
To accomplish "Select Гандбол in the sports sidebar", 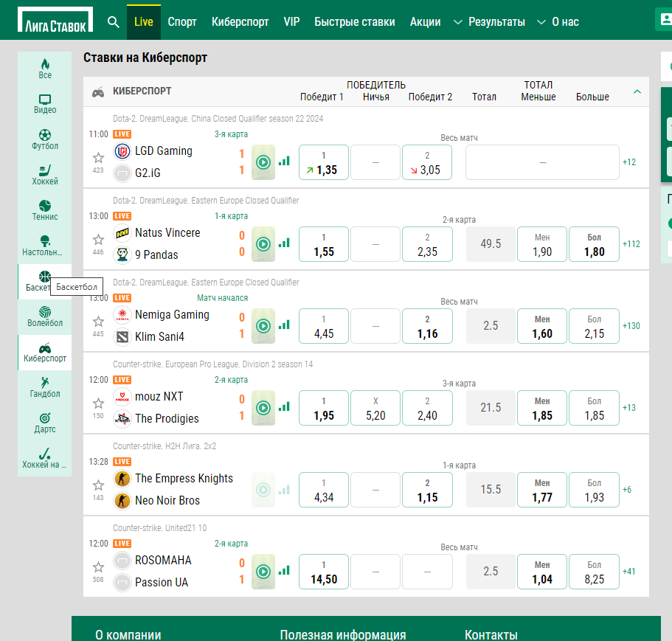I will [x=45, y=387].
